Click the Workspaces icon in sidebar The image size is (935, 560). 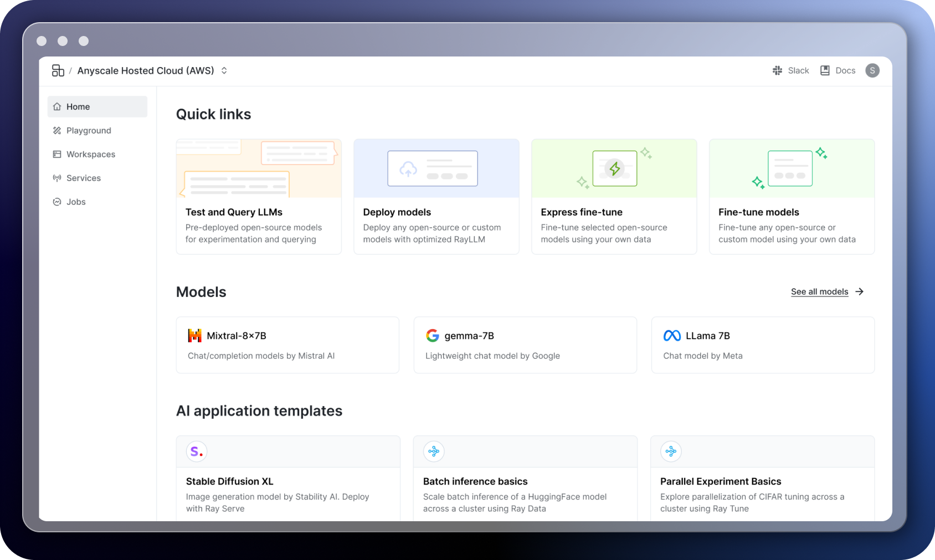[57, 154]
